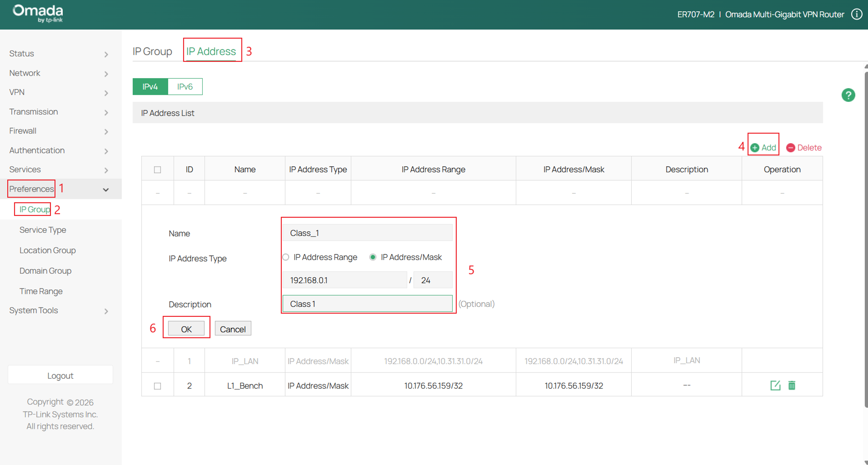Expand the Status menu chevron

pyautogui.click(x=106, y=54)
